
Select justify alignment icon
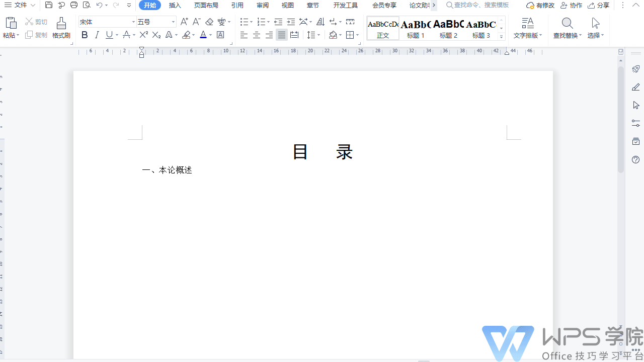click(x=282, y=35)
